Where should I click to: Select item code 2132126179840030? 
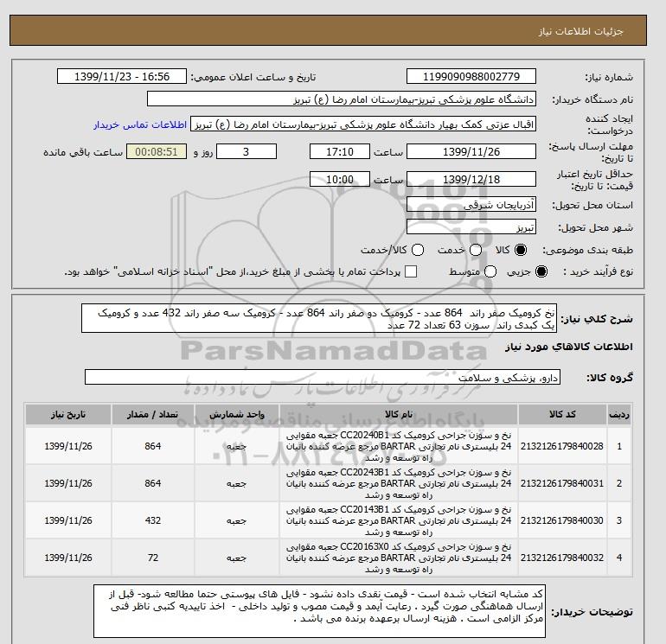(x=562, y=520)
